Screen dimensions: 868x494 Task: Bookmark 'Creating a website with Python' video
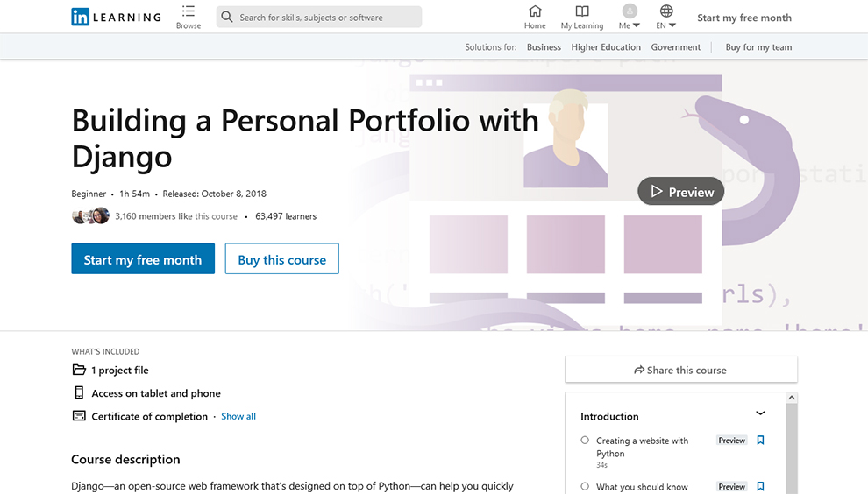760,441
